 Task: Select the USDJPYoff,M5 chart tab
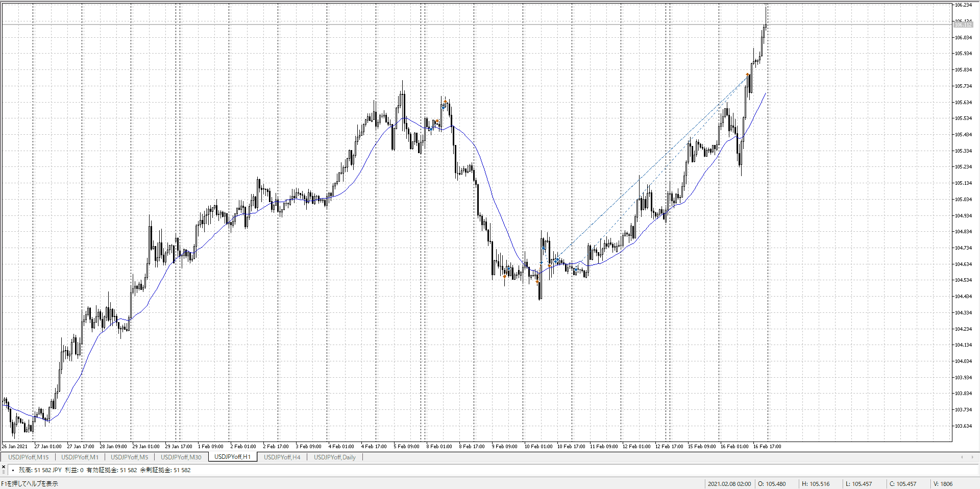pos(129,457)
